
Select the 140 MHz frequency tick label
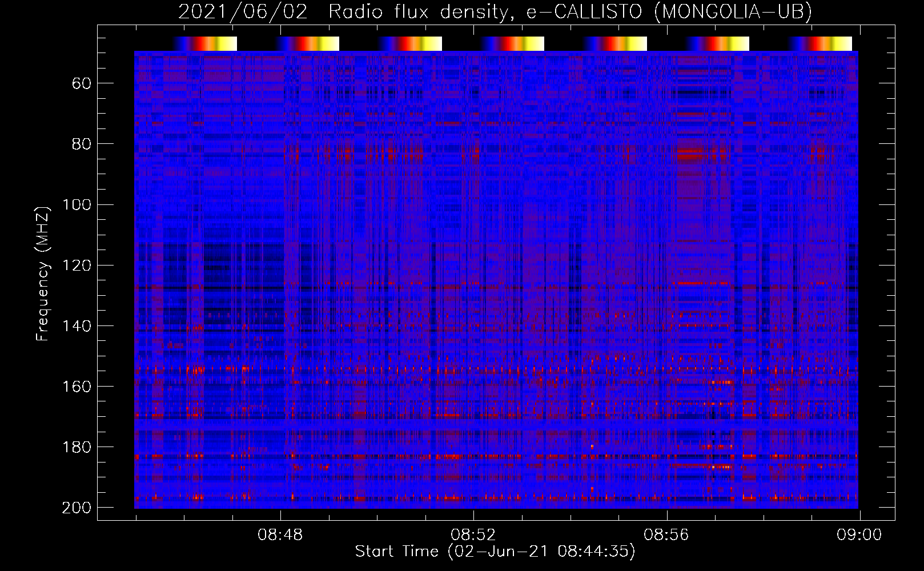pos(77,325)
